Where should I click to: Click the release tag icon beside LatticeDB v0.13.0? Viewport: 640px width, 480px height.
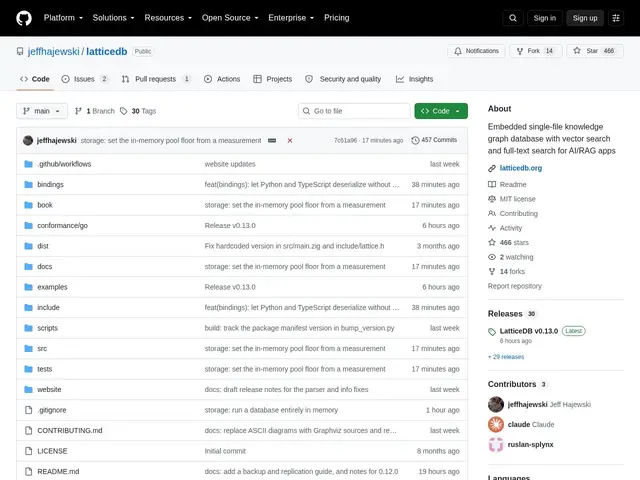coord(492,332)
